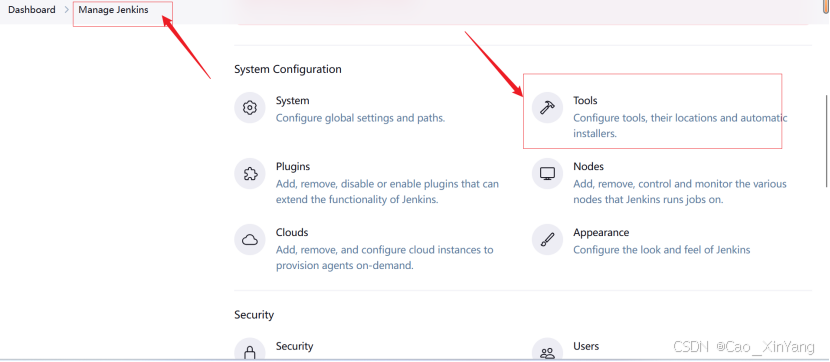Click 'Configure the look and feel of Jenkins'

click(x=662, y=250)
